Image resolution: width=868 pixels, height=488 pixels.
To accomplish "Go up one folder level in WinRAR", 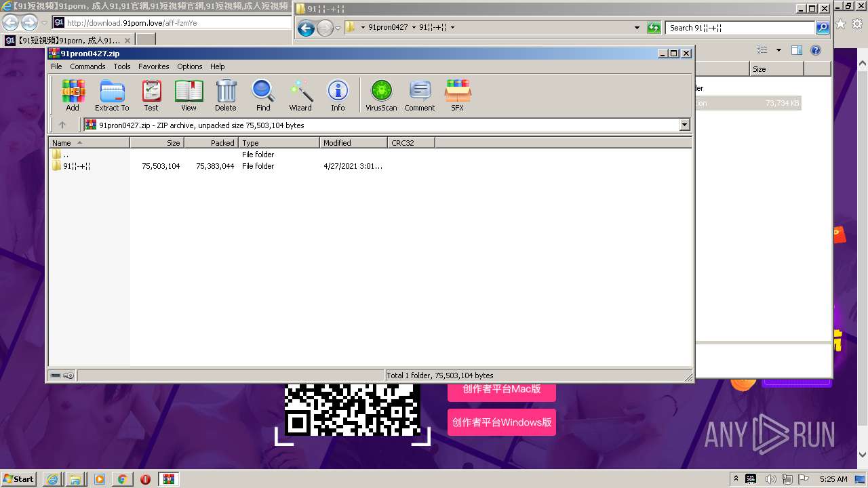I will point(62,125).
